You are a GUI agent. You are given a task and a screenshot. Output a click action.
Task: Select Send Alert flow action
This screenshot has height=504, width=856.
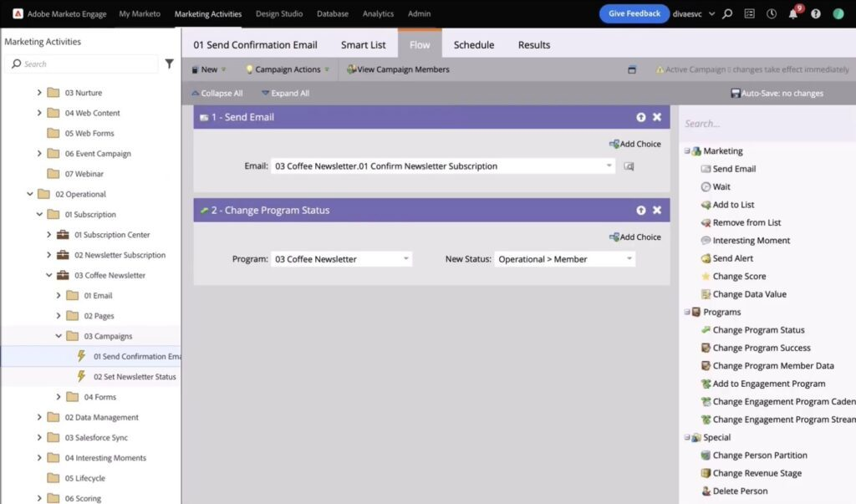[726, 258]
